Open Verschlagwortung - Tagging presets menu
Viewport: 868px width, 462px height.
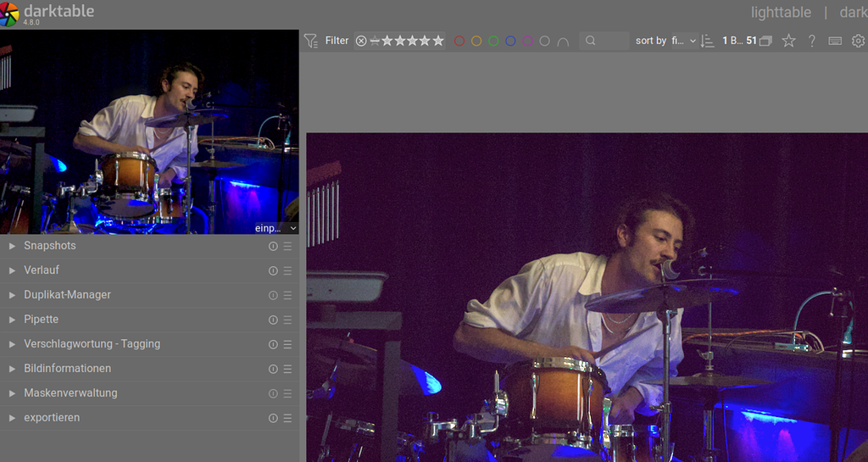tap(288, 344)
